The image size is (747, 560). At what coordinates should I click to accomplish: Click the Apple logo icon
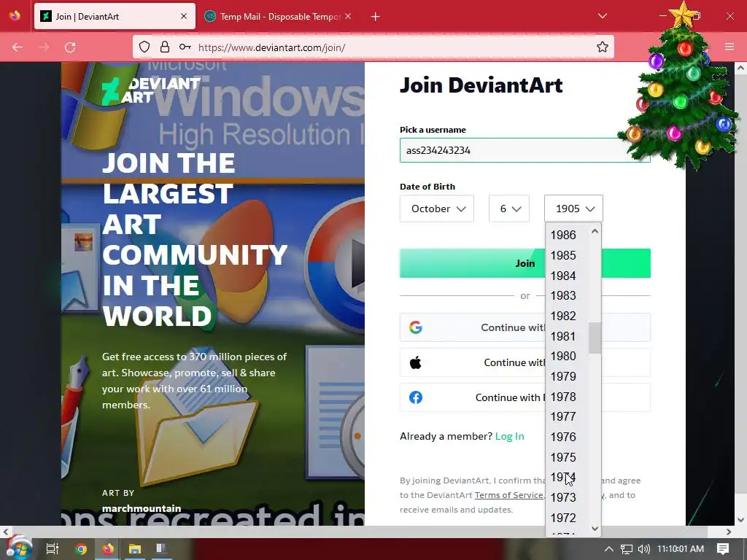pyautogui.click(x=415, y=362)
